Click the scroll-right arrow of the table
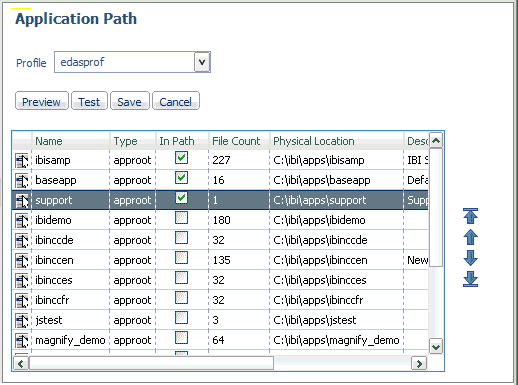The height and width of the screenshot is (385, 518). [x=419, y=363]
